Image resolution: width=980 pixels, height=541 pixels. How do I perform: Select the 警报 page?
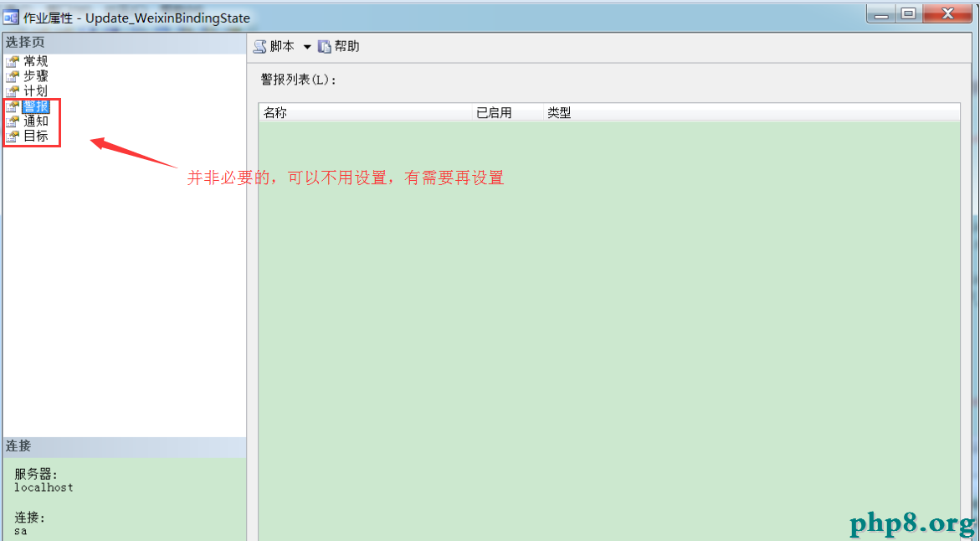tap(36, 106)
